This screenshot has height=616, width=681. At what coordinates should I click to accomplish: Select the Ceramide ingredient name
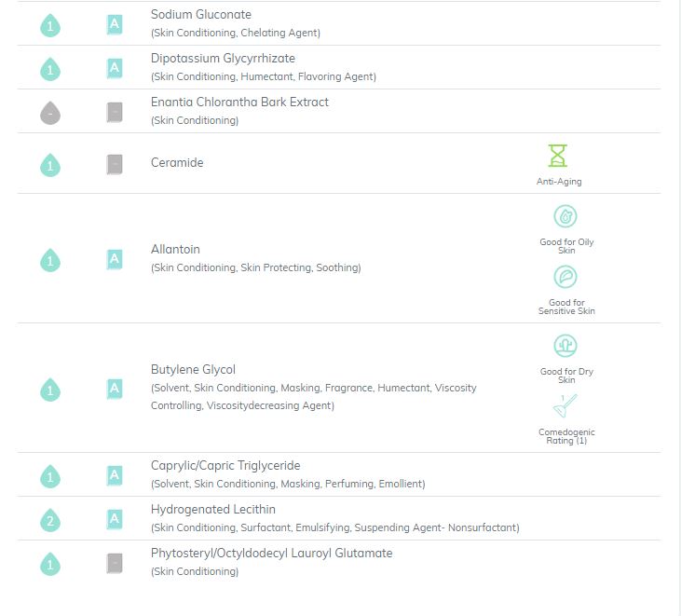(177, 162)
